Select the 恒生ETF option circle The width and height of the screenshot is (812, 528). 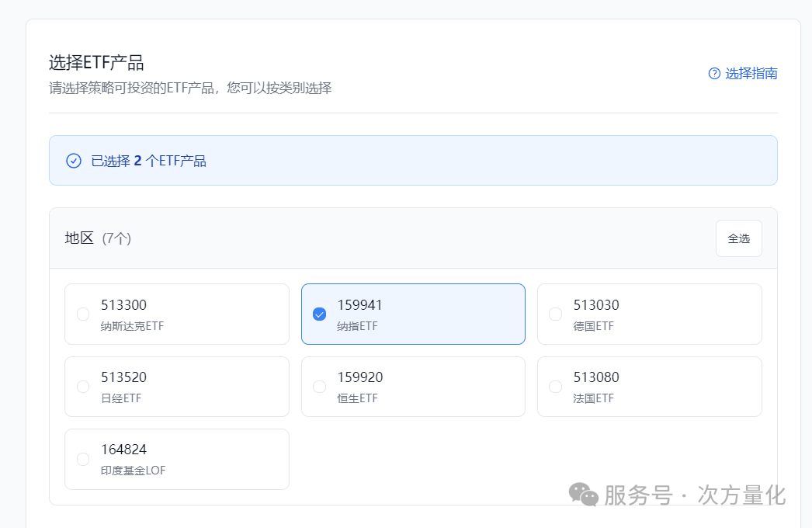pyautogui.click(x=319, y=386)
